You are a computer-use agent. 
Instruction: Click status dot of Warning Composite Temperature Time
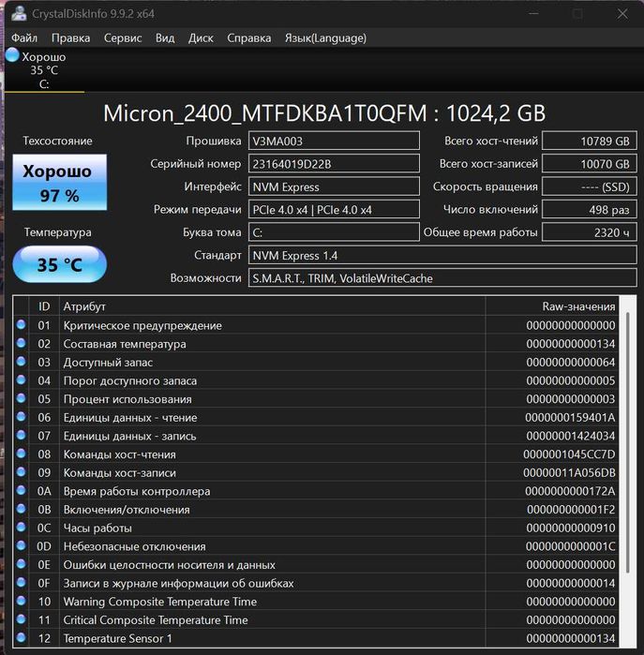click(x=21, y=601)
